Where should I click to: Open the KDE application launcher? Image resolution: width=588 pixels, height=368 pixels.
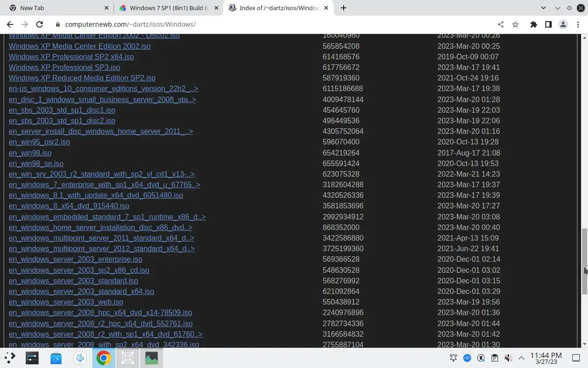click(x=10, y=357)
